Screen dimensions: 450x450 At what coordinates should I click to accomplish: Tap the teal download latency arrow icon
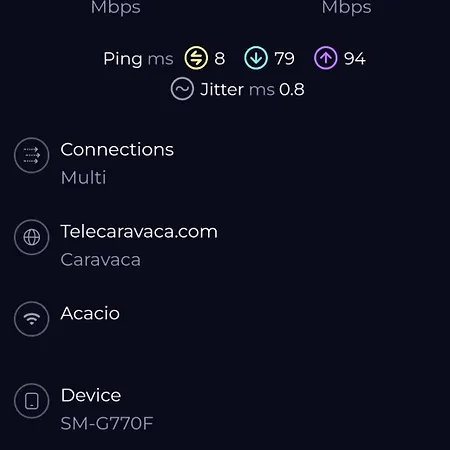(x=256, y=58)
